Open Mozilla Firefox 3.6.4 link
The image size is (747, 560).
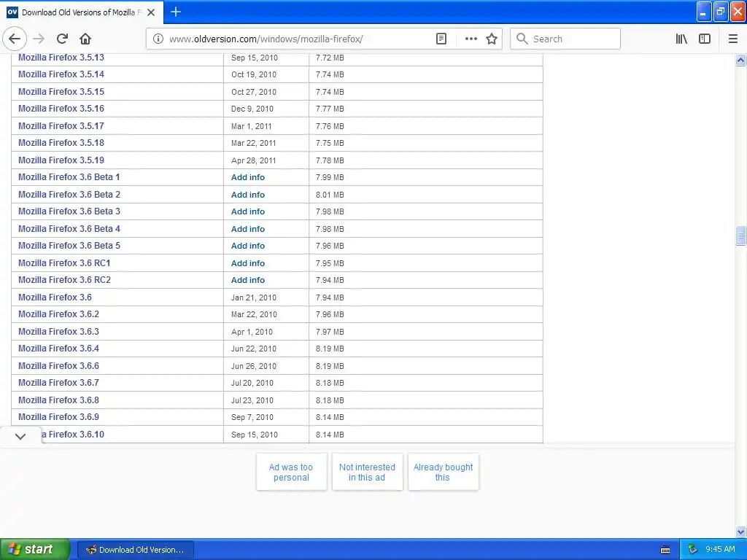click(58, 349)
